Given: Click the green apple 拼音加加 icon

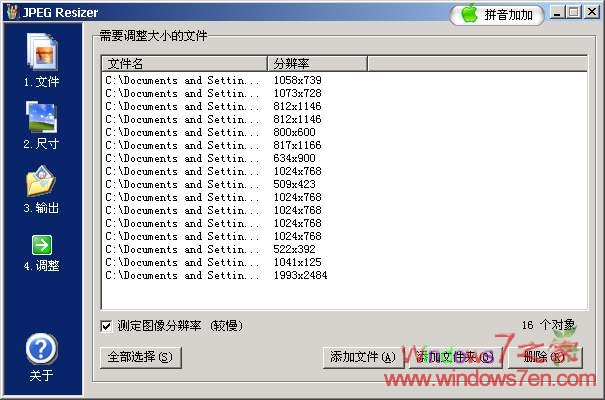Looking at the screenshot, I should (x=468, y=14).
